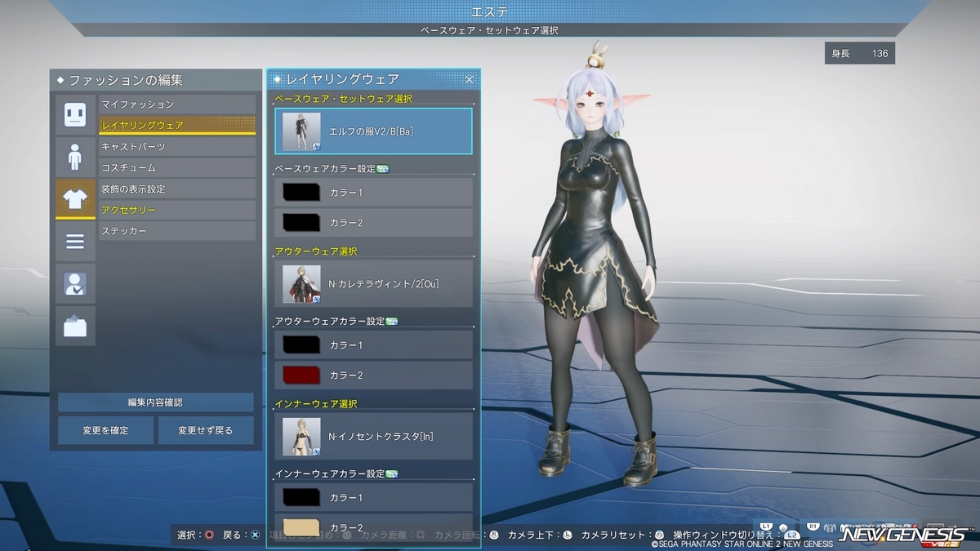Select basewear エルフの服V2/B[Ba]
980x551 pixels.
pyautogui.click(x=373, y=131)
